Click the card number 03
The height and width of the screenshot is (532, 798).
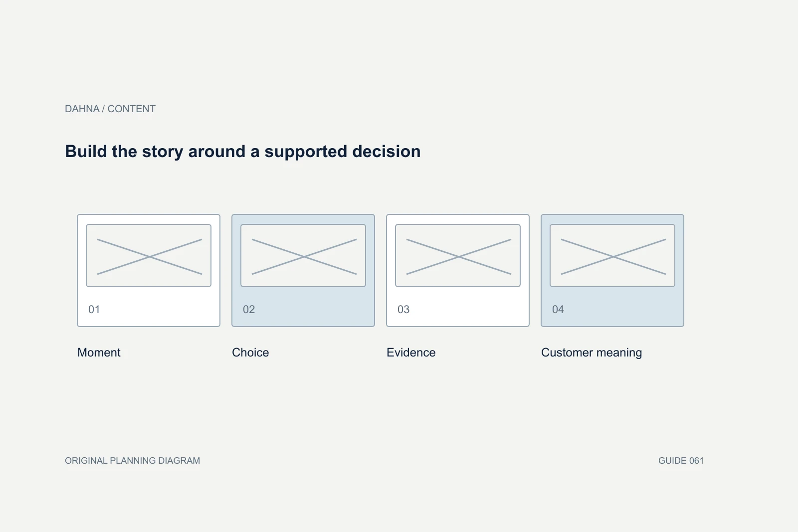[403, 309]
